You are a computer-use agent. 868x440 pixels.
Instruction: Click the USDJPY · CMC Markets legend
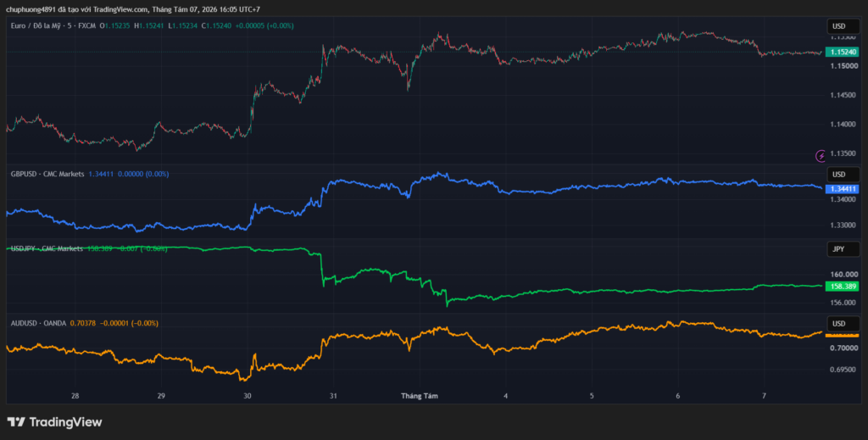pyautogui.click(x=47, y=248)
